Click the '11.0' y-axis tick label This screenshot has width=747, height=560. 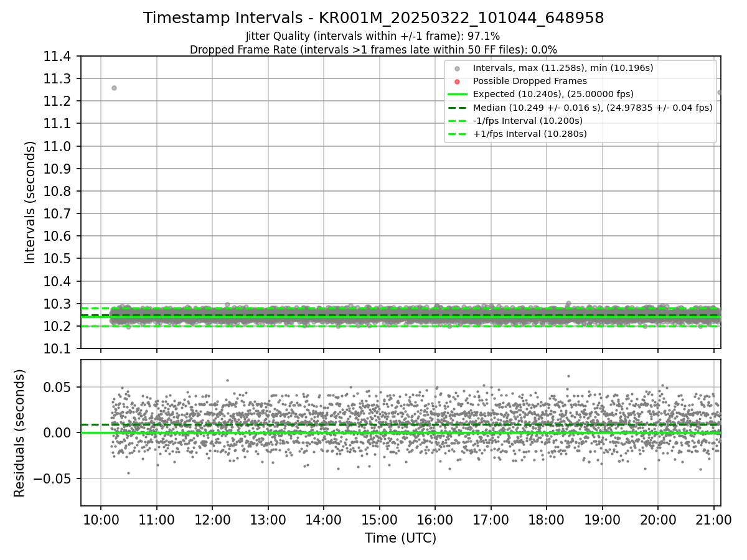click(x=57, y=146)
